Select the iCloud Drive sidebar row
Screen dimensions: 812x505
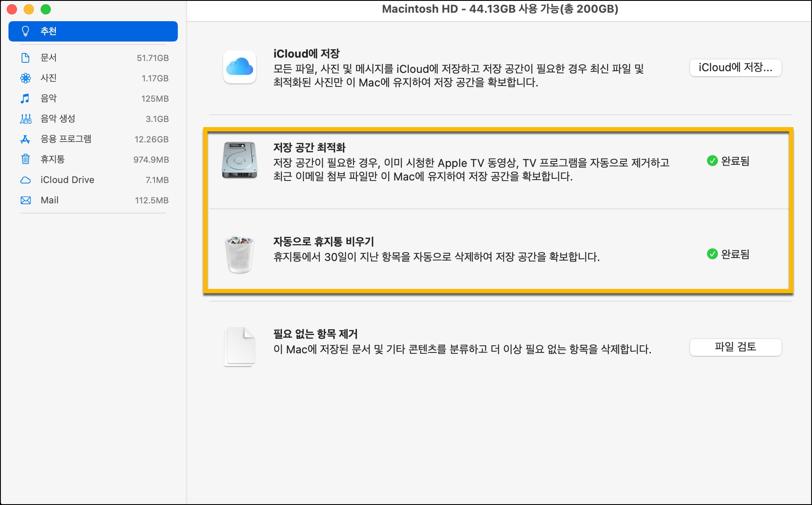coord(93,180)
